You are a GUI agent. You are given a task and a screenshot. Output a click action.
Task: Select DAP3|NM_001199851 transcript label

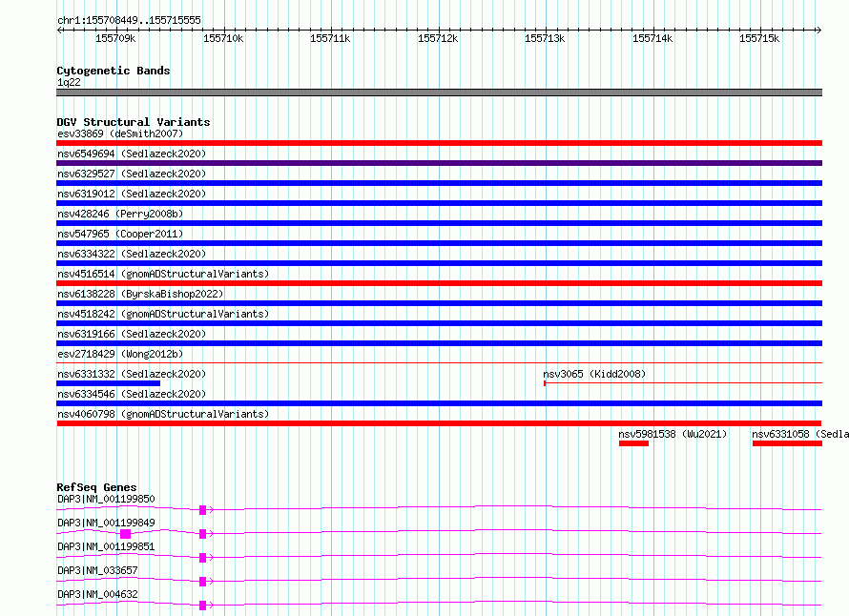point(106,546)
